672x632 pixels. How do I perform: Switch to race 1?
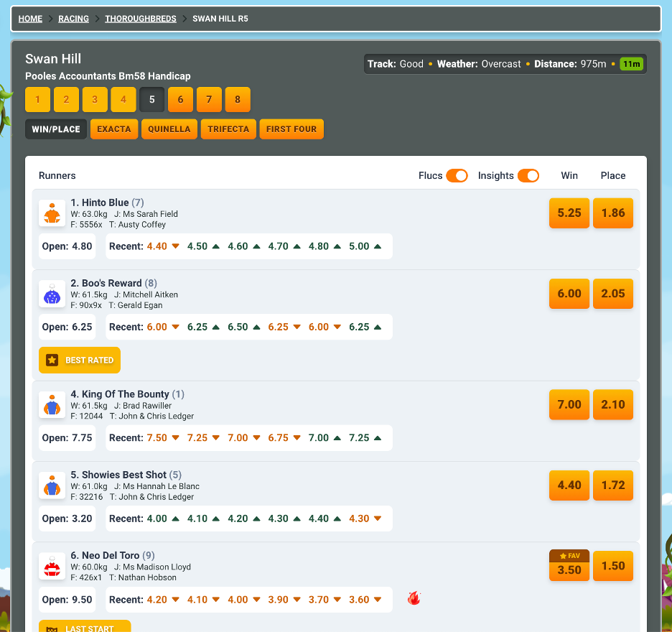tap(38, 100)
